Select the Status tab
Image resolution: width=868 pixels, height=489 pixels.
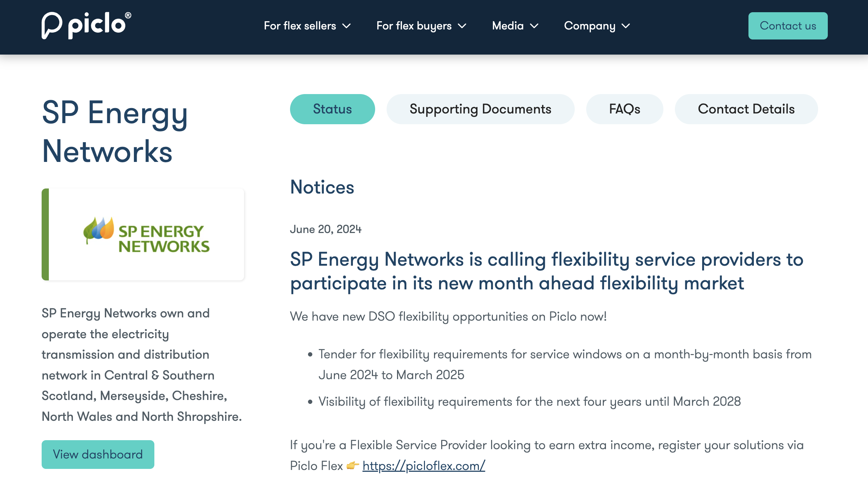pos(332,109)
